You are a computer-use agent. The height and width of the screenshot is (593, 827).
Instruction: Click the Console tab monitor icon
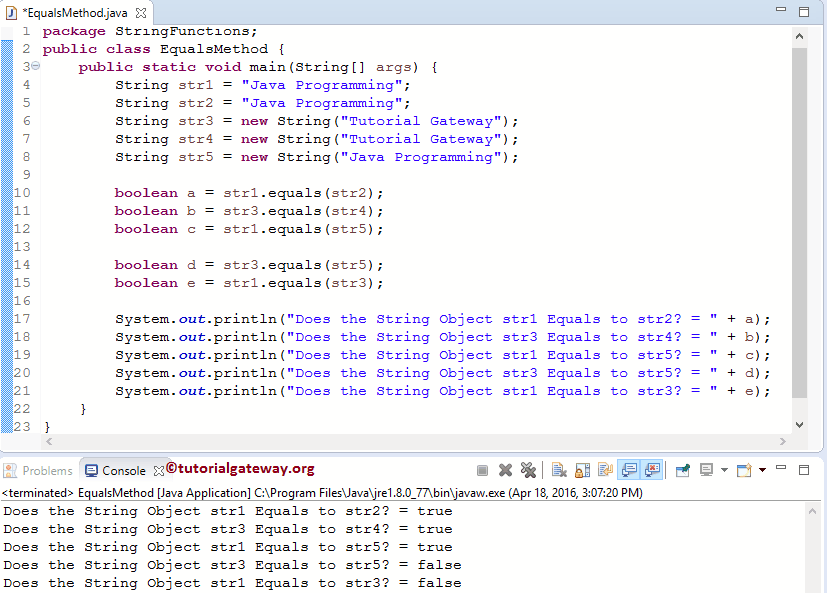(91, 471)
